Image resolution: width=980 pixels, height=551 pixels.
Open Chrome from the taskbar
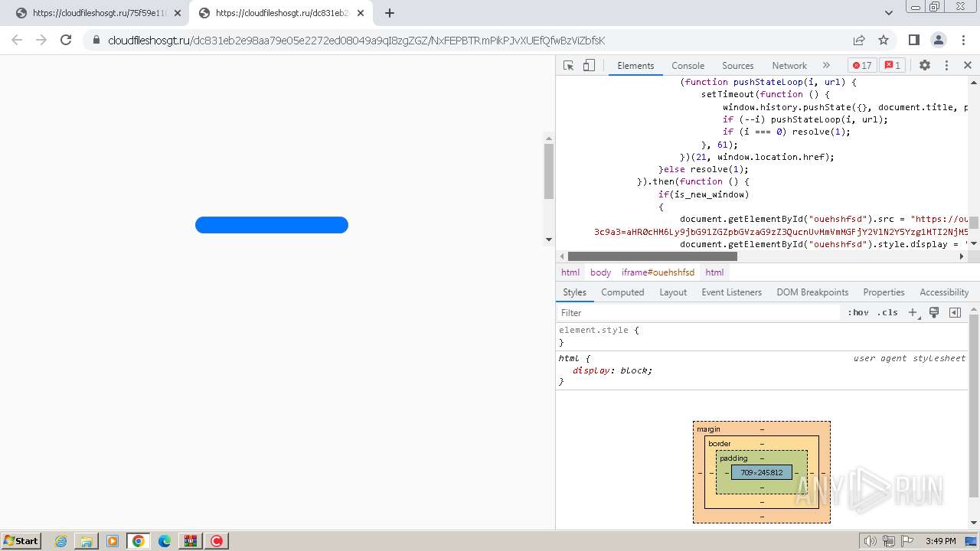139,541
